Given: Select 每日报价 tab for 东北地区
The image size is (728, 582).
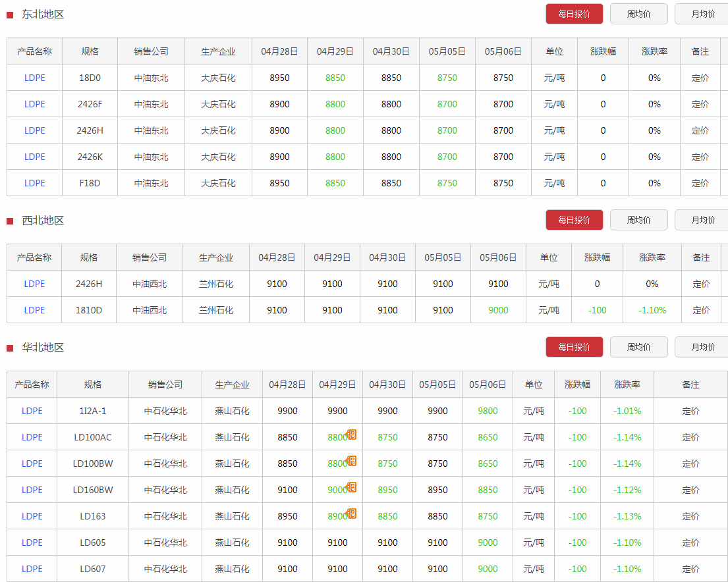Looking at the screenshot, I should pyautogui.click(x=574, y=14).
